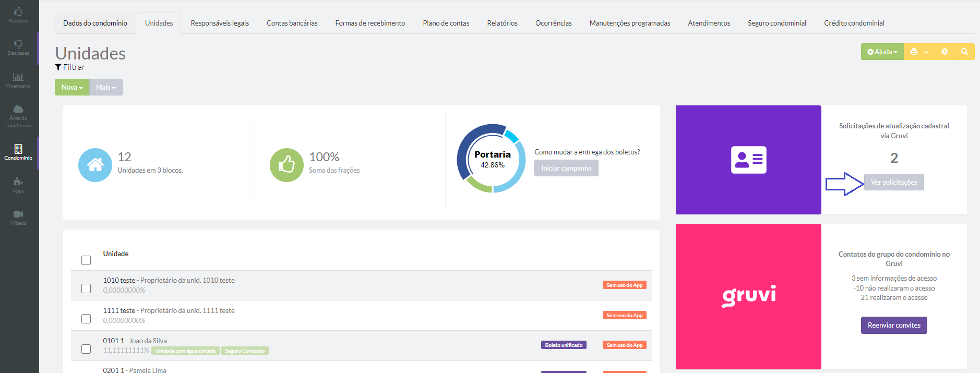Expand the Ajuda help dropdown

pyautogui.click(x=882, y=52)
